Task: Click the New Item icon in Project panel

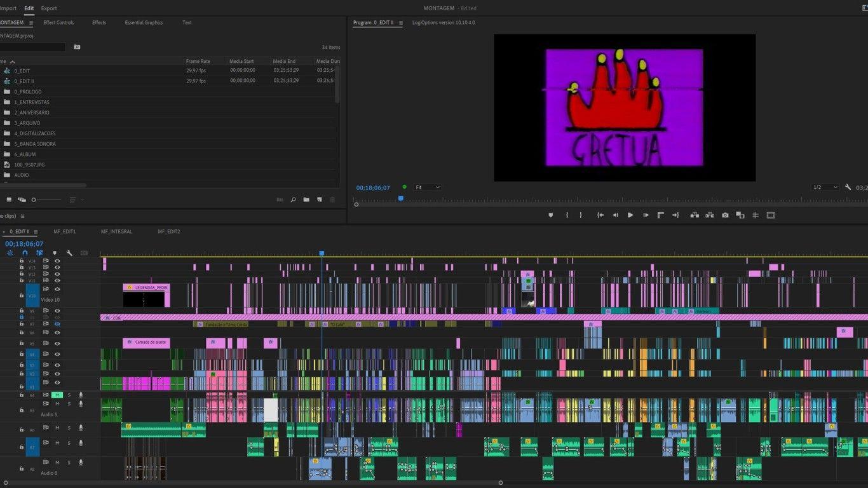Action: 319,200
